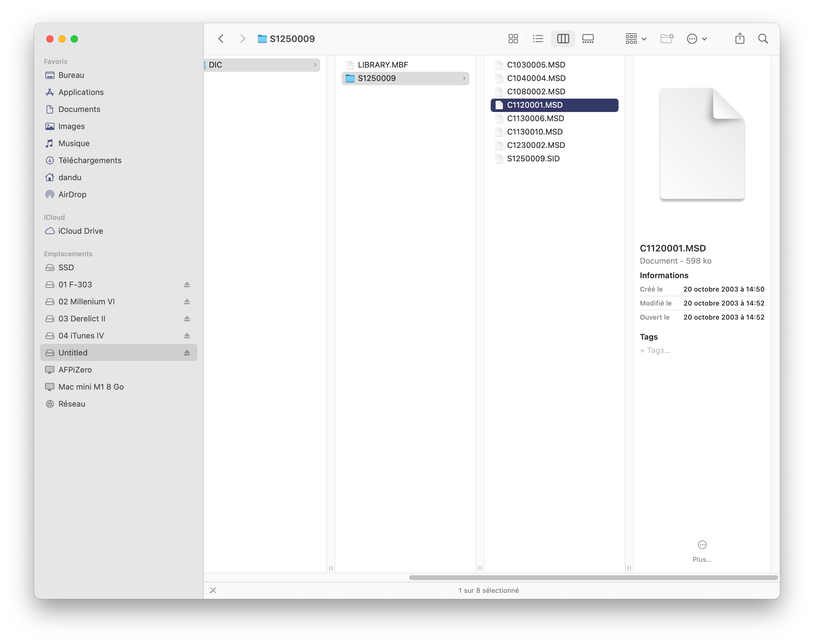Eject the Untitled volume

click(187, 352)
